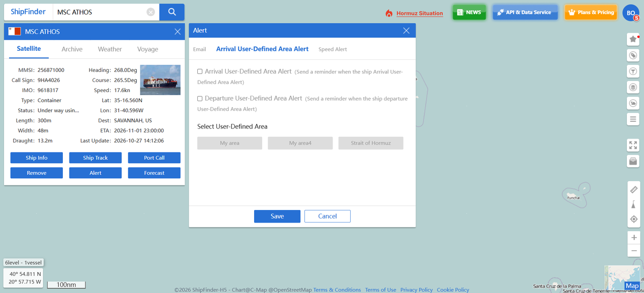The height and width of the screenshot is (293, 644).
Task: Click the Ship Track button
Action: point(96,158)
